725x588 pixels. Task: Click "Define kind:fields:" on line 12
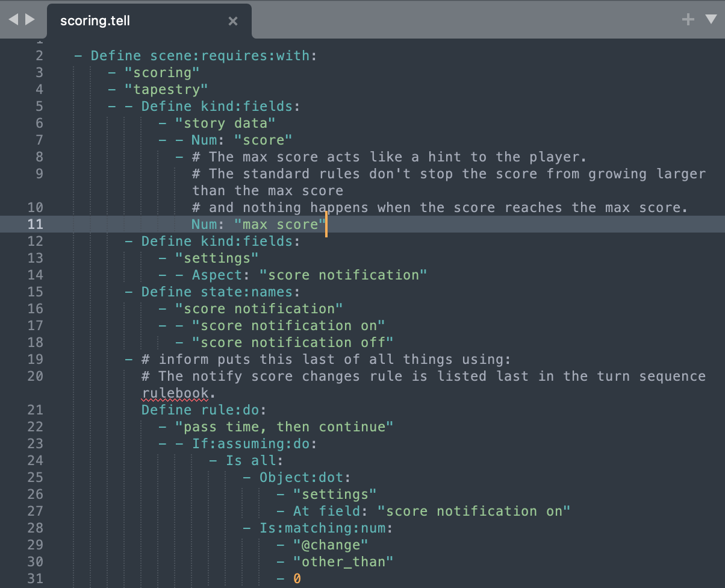(221, 241)
